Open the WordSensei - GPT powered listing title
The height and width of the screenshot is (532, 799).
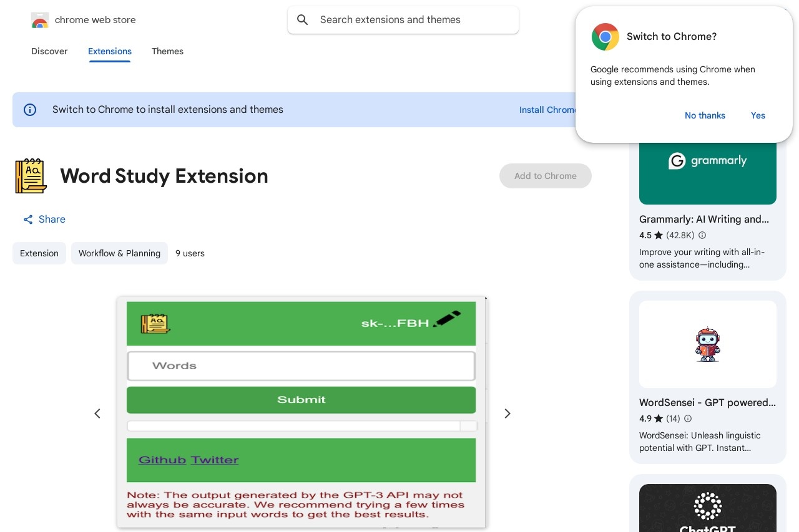[707, 403]
